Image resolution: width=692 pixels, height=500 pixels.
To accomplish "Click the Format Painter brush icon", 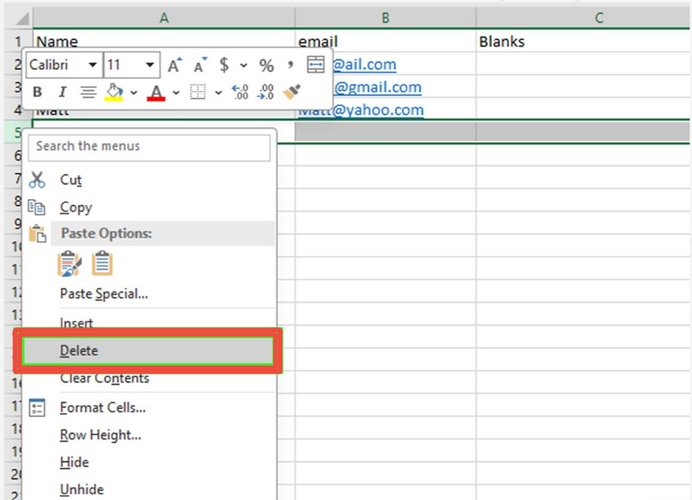I will tap(291, 92).
